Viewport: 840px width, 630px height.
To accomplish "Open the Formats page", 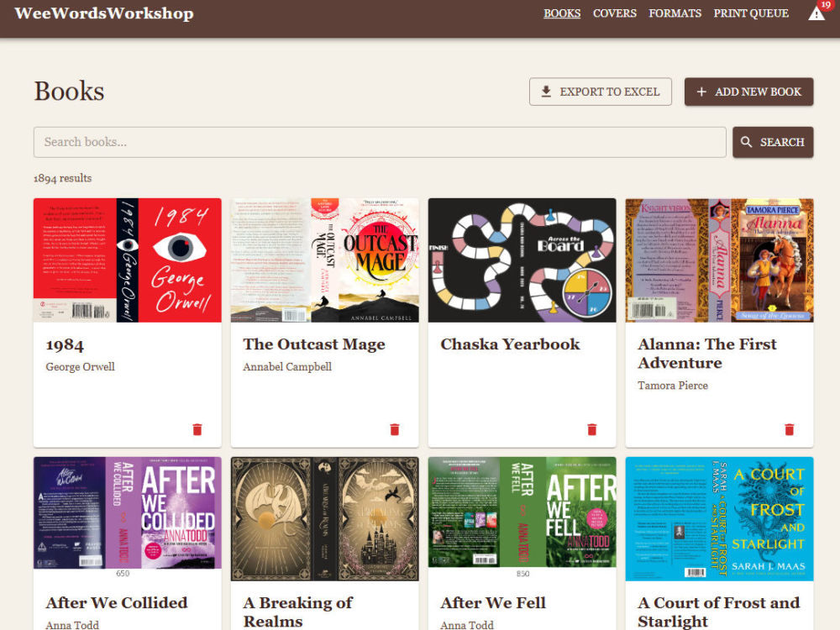I will [675, 13].
